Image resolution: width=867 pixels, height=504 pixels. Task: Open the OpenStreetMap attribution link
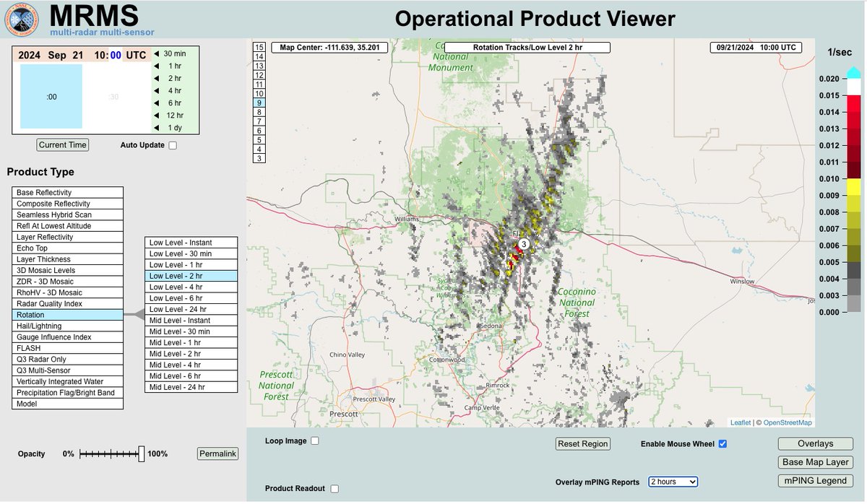tap(789, 422)
